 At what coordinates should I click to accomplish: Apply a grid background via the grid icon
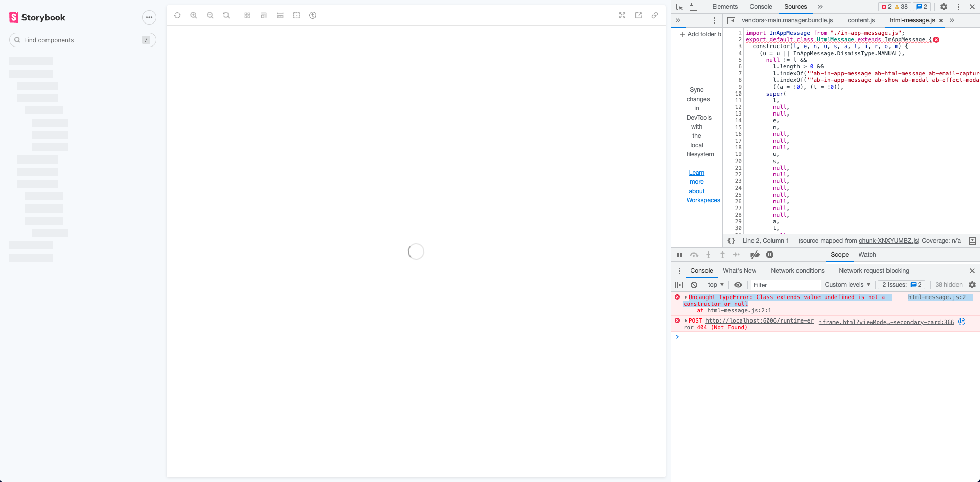pyautogui.click(x=247, y=15)
